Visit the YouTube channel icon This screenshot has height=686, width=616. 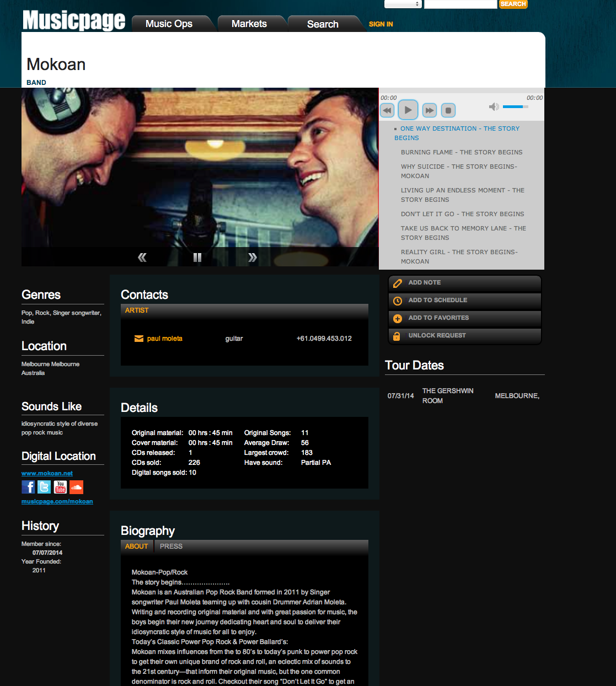pyautogui.click(x=60, y=487)
